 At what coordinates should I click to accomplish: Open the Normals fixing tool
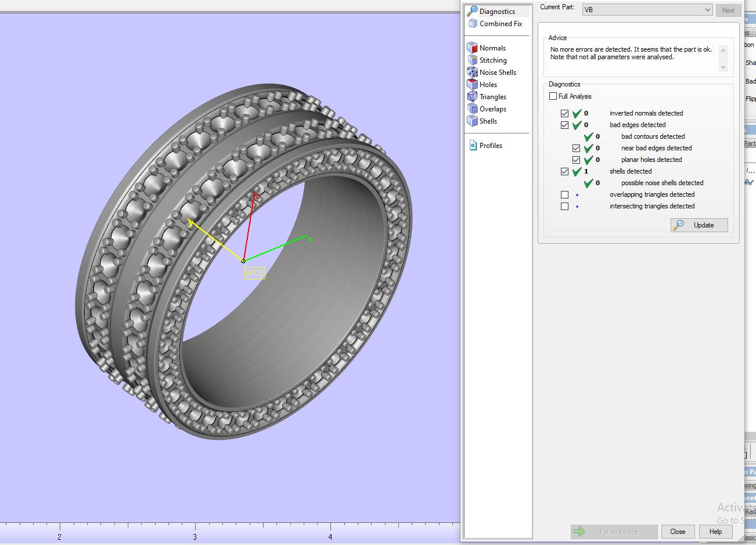[x=473, y=48]
